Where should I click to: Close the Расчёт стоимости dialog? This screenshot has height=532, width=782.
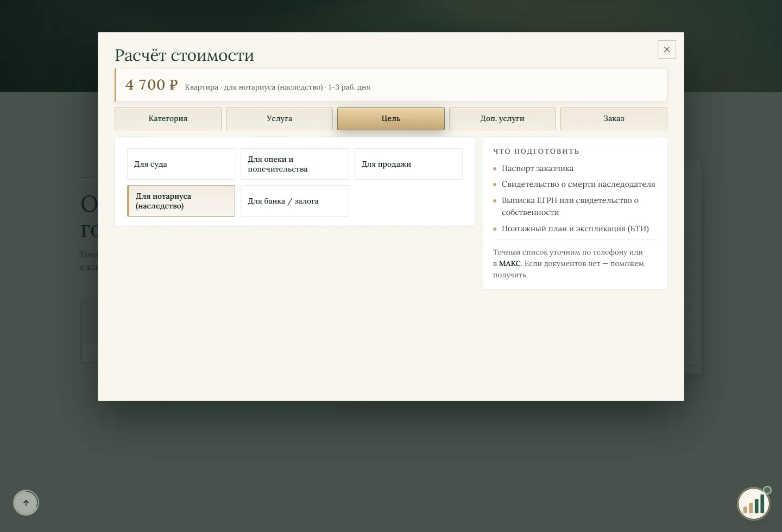point(667,49)
